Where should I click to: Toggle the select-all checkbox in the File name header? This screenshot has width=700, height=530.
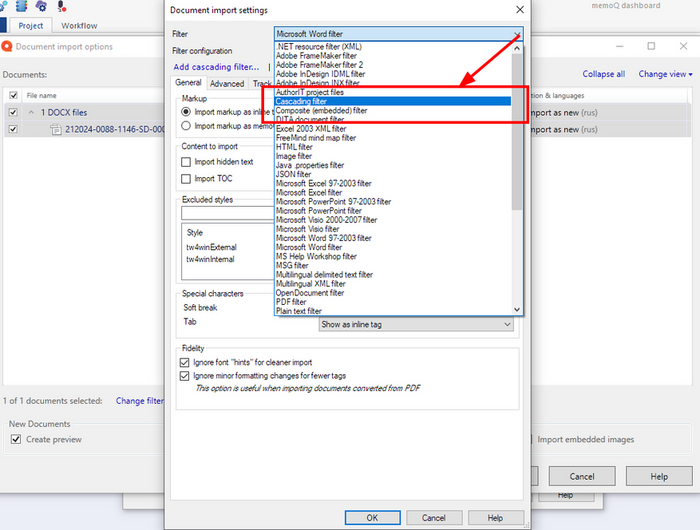point(13,95)
